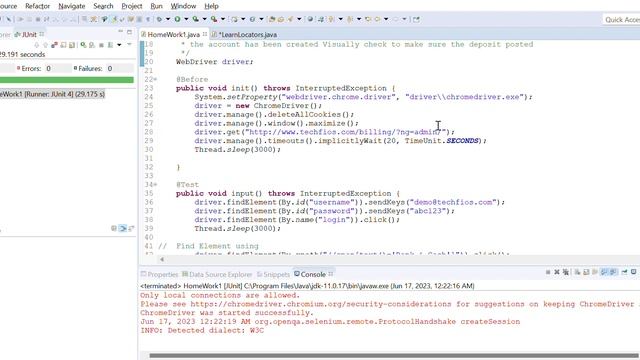640x360 pixels.
Task: Click Next Failure arrow in JUnit view
Action: pos(37,45)
